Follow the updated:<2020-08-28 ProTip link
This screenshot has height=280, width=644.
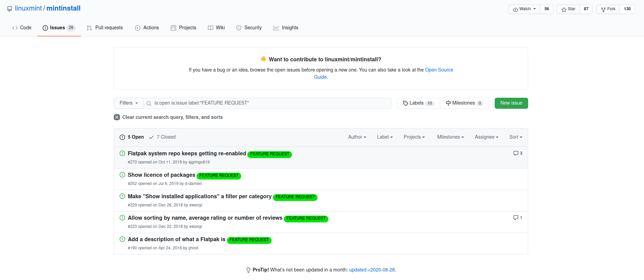point(372,270)
